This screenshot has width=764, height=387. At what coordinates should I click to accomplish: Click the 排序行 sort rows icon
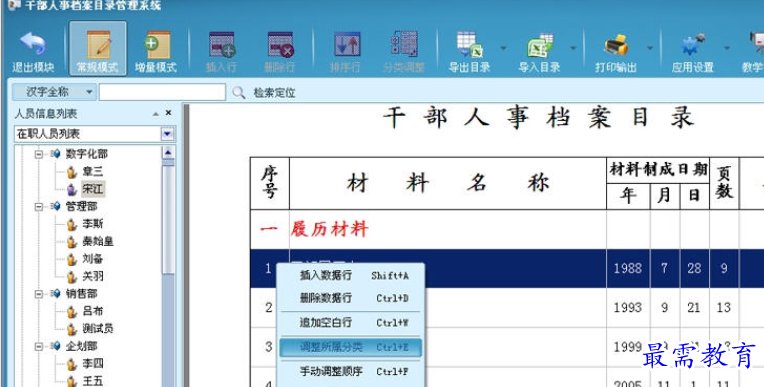[346, 44]
